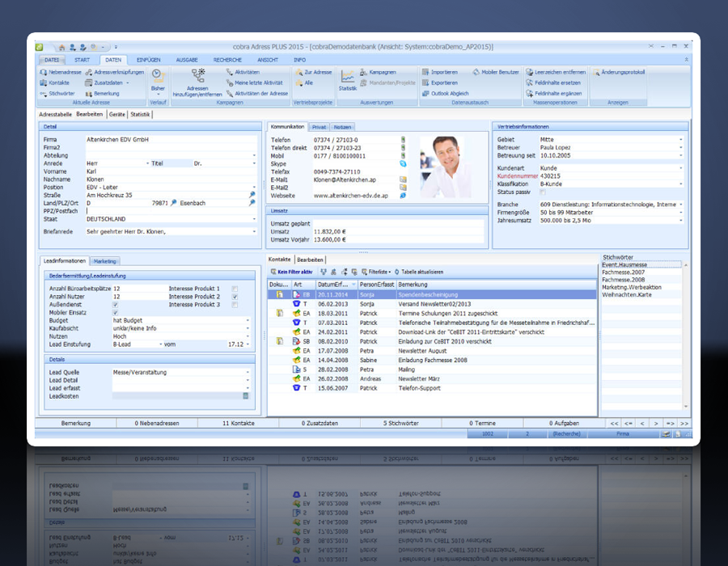Click Zur Adresse in Vertriebsprojekte

tap(314, 73)
